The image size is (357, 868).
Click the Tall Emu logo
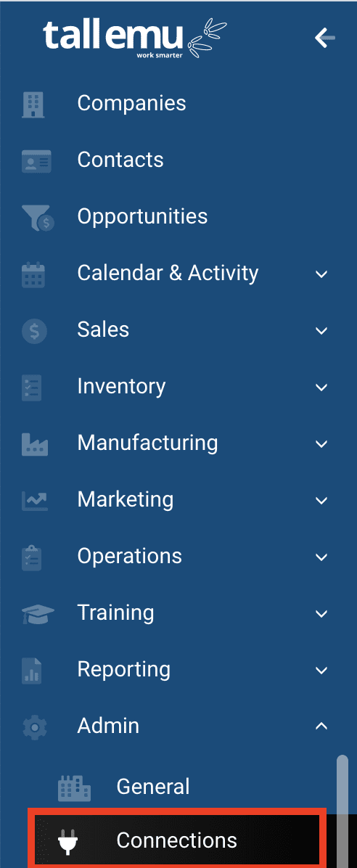click(x=134, y=38)
